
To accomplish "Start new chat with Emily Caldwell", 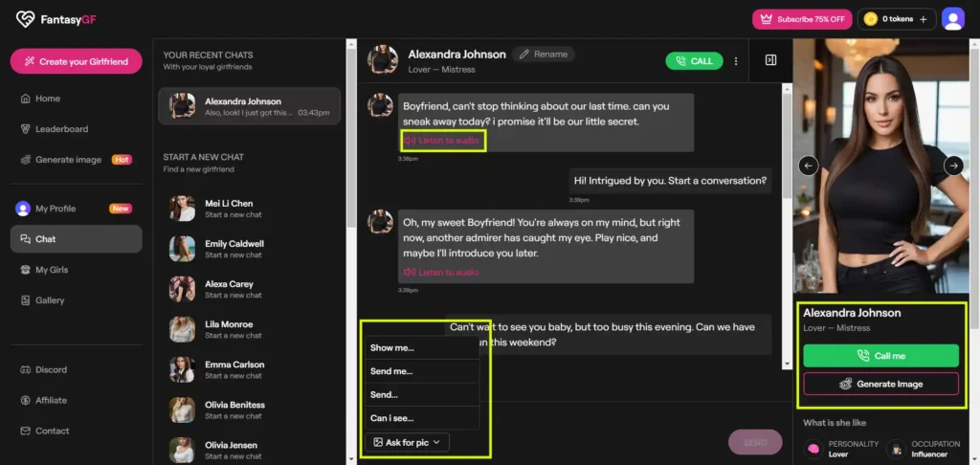I will coord(249,249).
